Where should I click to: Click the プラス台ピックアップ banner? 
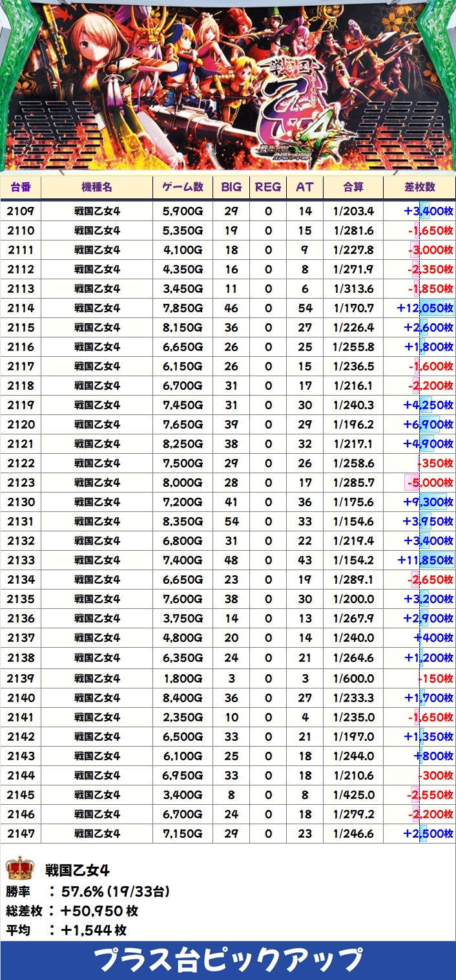pyautogui.click(x=228, y=960)
